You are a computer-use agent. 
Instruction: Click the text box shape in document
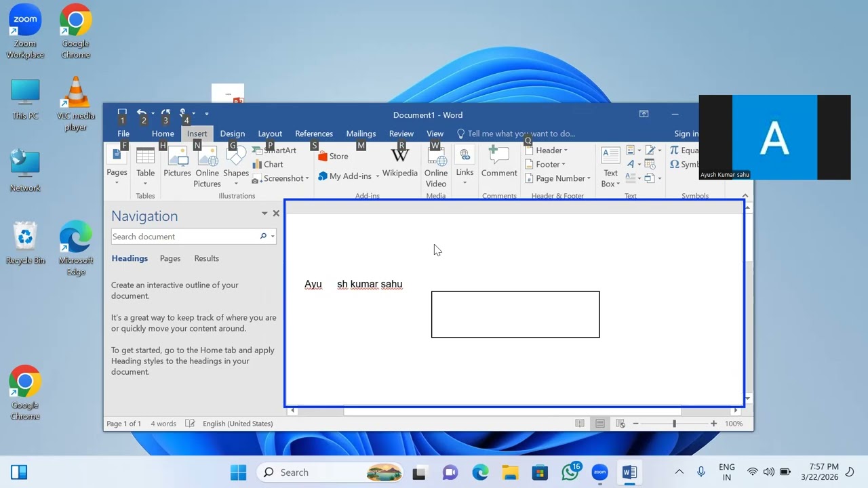pyautogui.click(x=515, y=314)
